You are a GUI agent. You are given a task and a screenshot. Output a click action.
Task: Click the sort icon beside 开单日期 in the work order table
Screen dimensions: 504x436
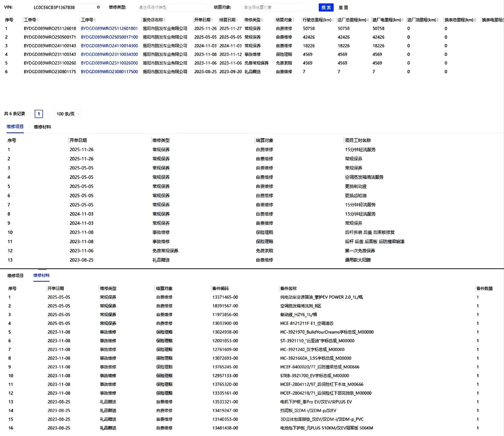pos(212,20)
